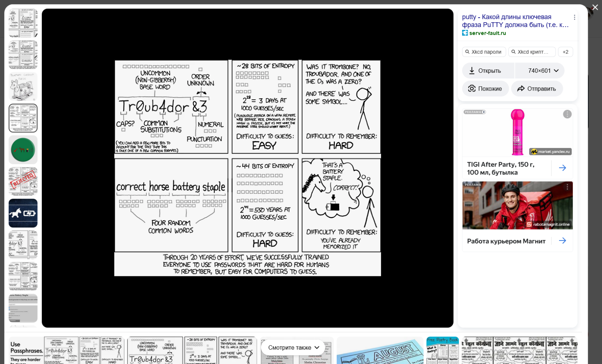Image resolution: width=602 pixels, height=364 pixels.
Task: Select the currently highlighted comic thumbnail
Action: click(x=23, y=118)
